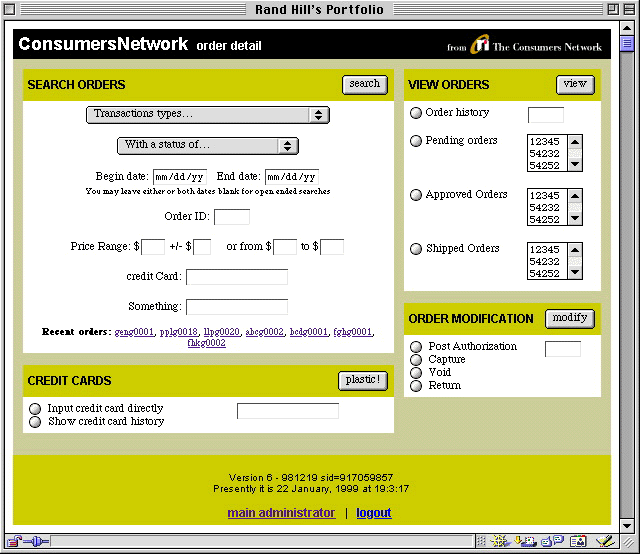640x554 pixels.
Task: Open recent order abcg0002
Action: coord(264,332)
